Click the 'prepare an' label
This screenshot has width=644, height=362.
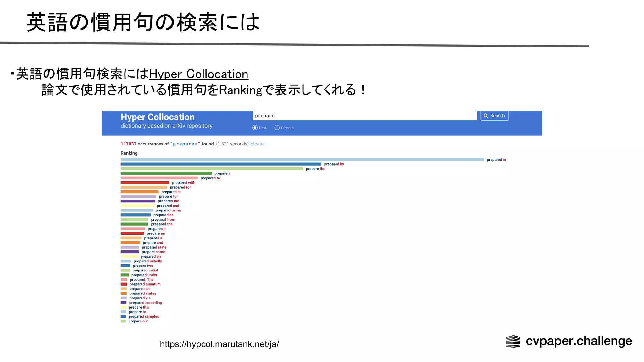(x=156, y=233)
